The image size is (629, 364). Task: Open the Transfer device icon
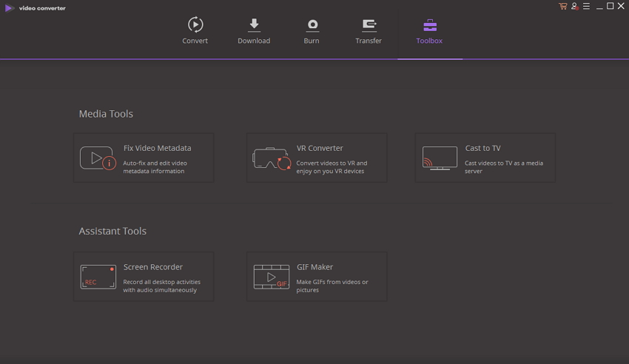[x=369, y=25]
